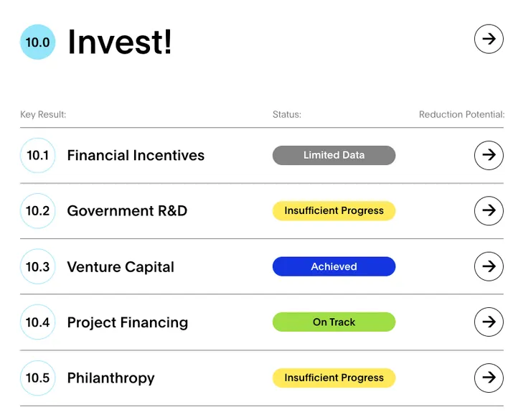Click the green On Track badge
Image resolution: width=531 pixels, height=420 pixels.
click(x=334, y=322)
